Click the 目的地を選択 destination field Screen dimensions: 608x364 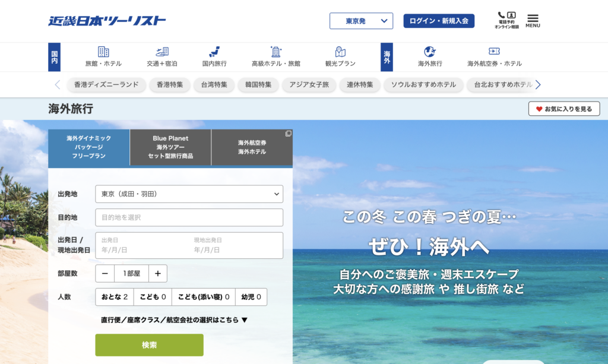(189, 217)
